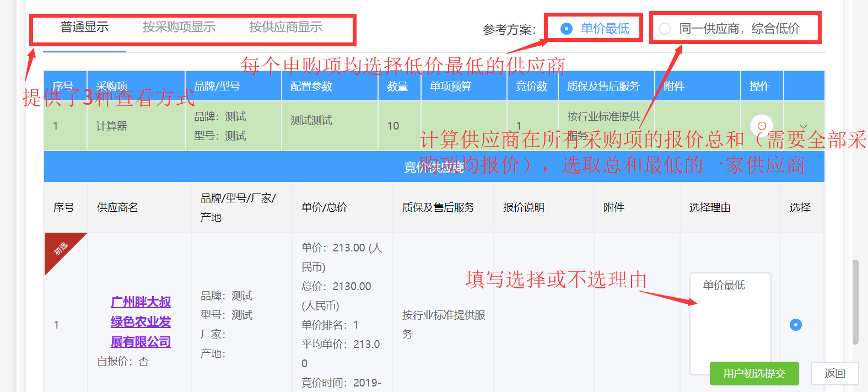Focus the 选择理由 text box containing 单价最低
The image size is (868, 392).
pyautogui.click(x=730, y=320)
